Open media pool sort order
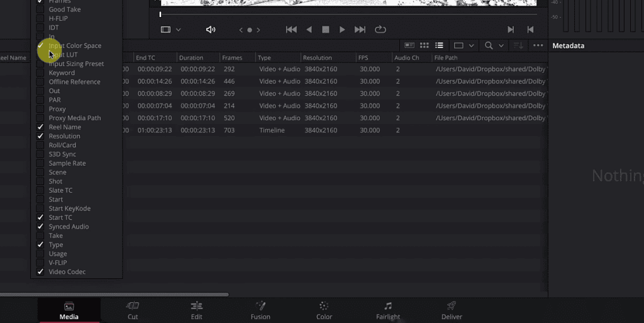Viewport: 644px width, 323px height. point(518,45)
